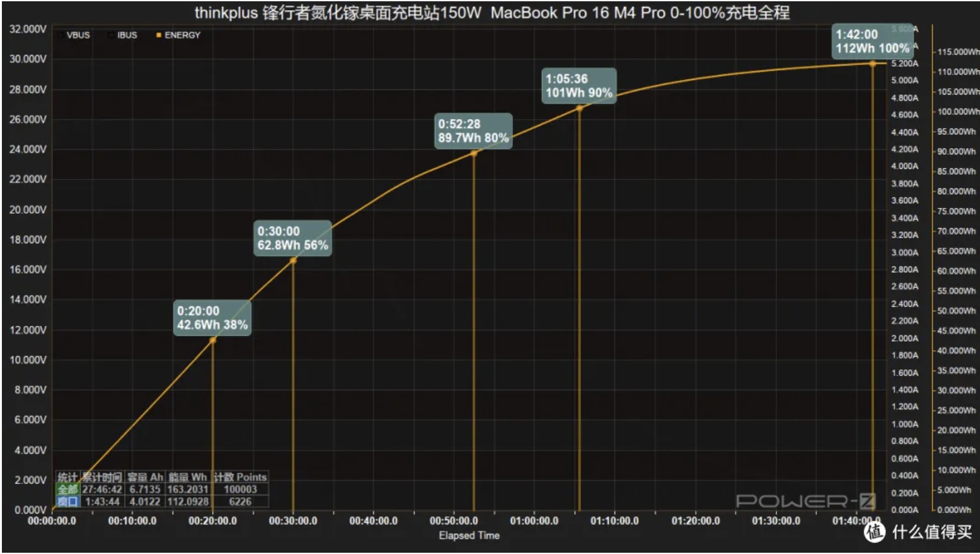Image resolution: width=980 pixels, height=554 pixels.
Task: Click the green 全部 statistics row header
Action: [x=67, y=489]
